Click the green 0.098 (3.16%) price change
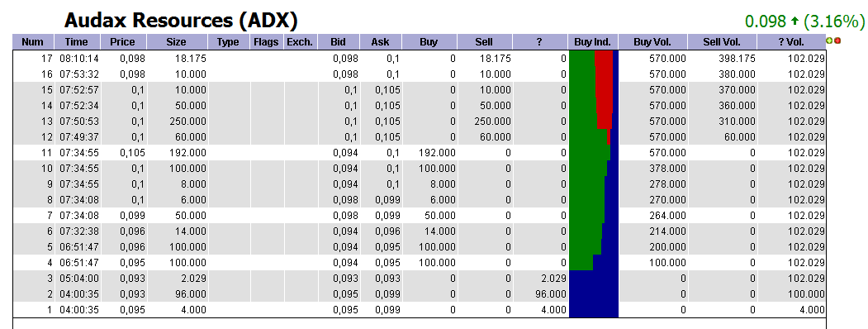 pyautogui.click(x=804, y=21)
